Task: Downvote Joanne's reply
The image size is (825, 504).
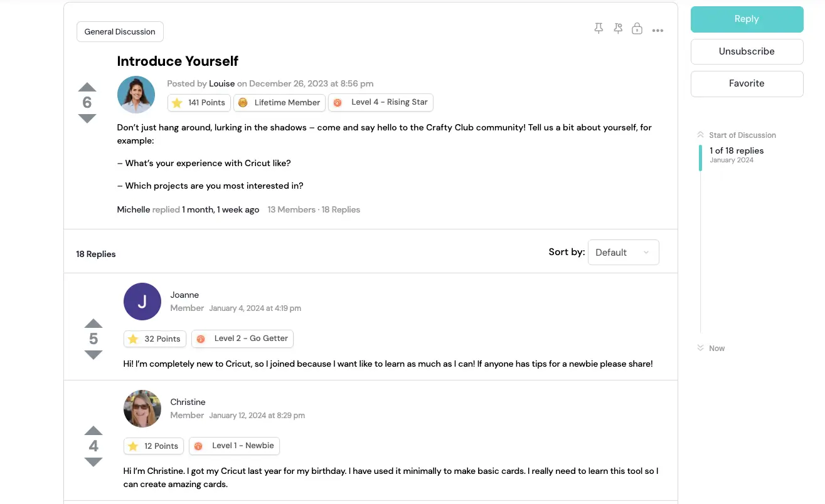Action: click(93, 355)
